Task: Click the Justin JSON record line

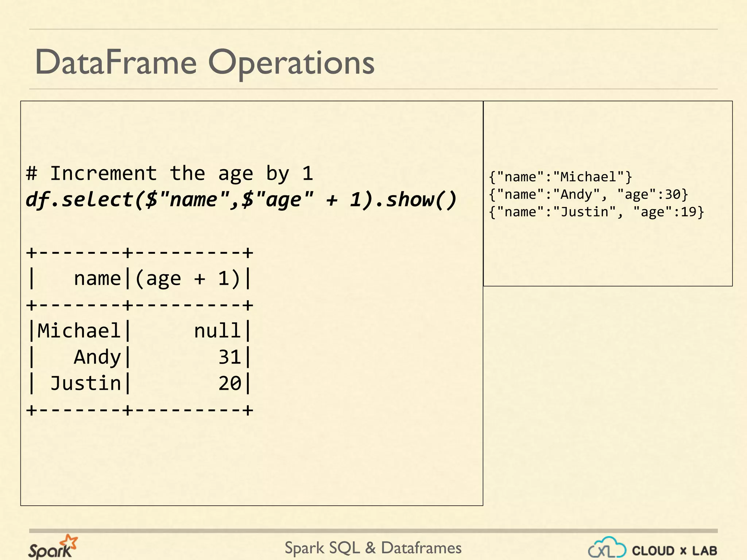Action: click(x=596, y=212)
